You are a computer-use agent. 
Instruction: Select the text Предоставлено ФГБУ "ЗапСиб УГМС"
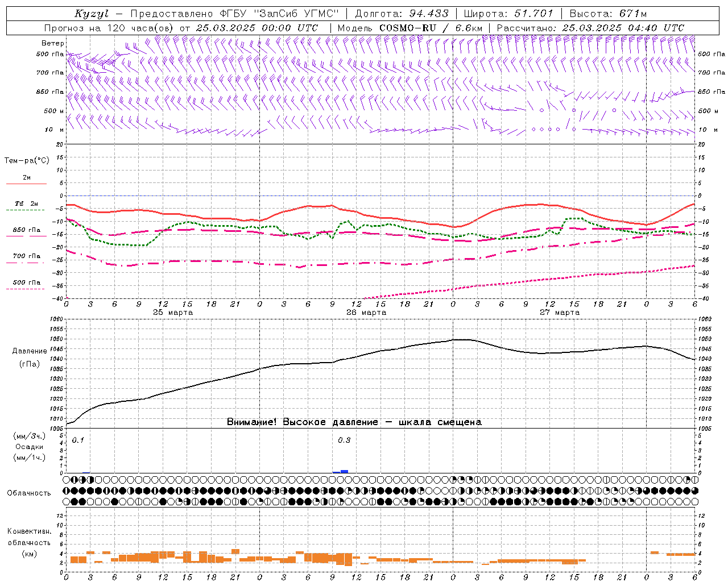point(235,14)
